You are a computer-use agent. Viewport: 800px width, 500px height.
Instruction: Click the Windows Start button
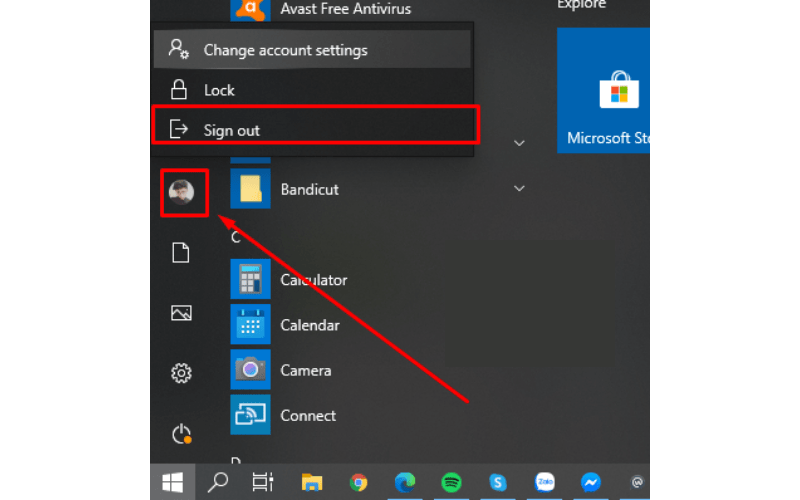click(172, 482)
